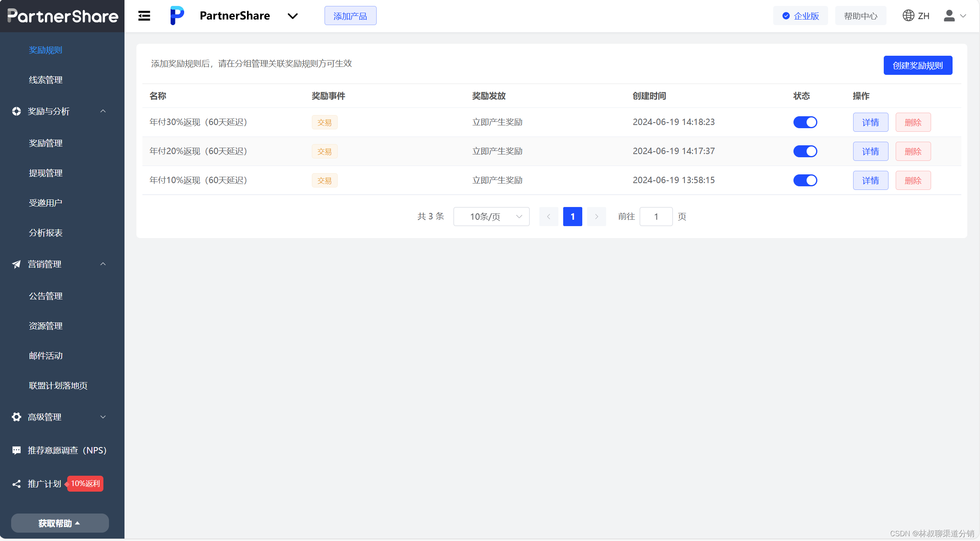Click the 高级管理 gear icon
Viewport: 980px width, 541px height.
click(16, 417)
